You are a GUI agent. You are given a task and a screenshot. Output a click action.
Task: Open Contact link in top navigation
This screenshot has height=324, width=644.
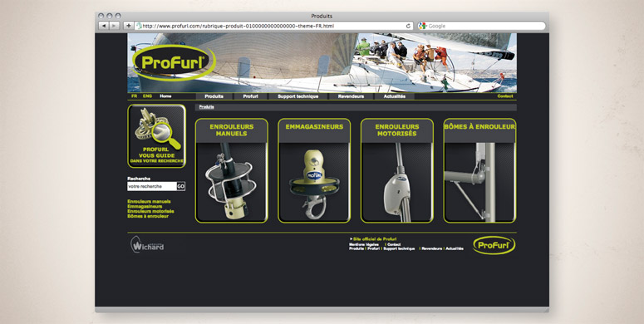coord(505,96)
